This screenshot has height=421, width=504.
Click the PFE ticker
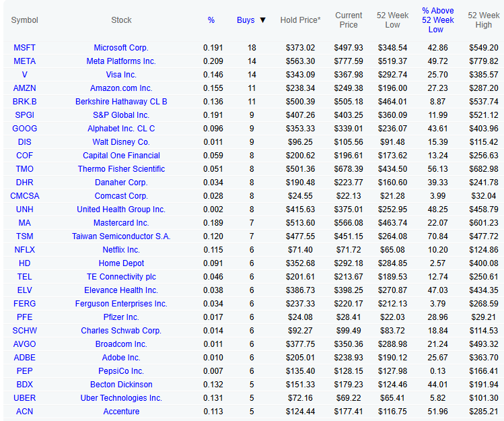[x=24, y=318]
